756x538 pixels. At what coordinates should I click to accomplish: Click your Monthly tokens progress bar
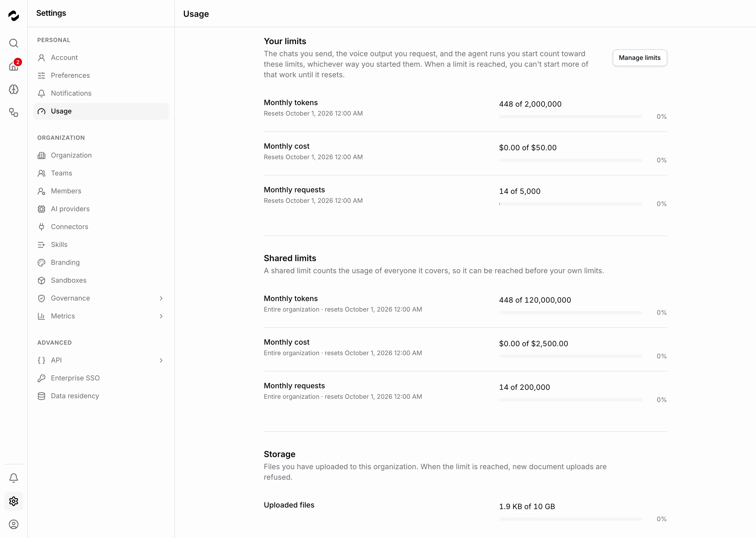point(570,117)
